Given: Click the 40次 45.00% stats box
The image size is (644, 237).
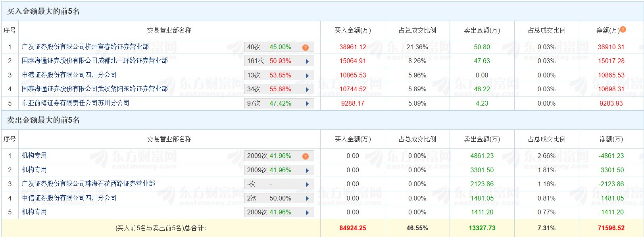Looking at the screenshot, I should point(274,47).
